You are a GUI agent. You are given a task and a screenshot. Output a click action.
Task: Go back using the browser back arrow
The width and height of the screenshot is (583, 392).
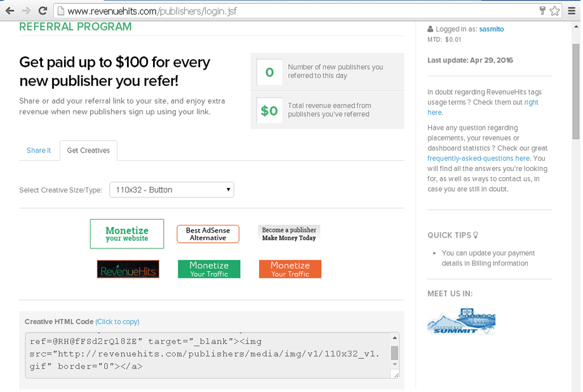pos(10,11)
